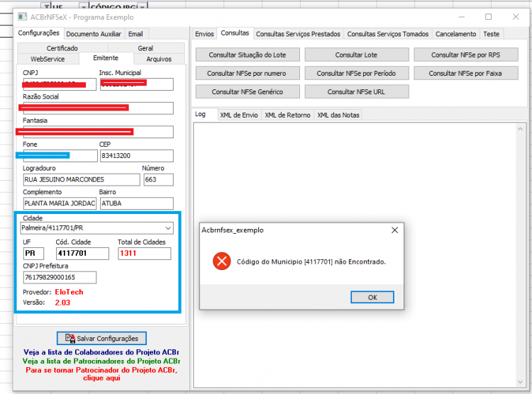Confirm the error dialog with OK
Viewport: 532px width, 394px height.
pos(372,297)
